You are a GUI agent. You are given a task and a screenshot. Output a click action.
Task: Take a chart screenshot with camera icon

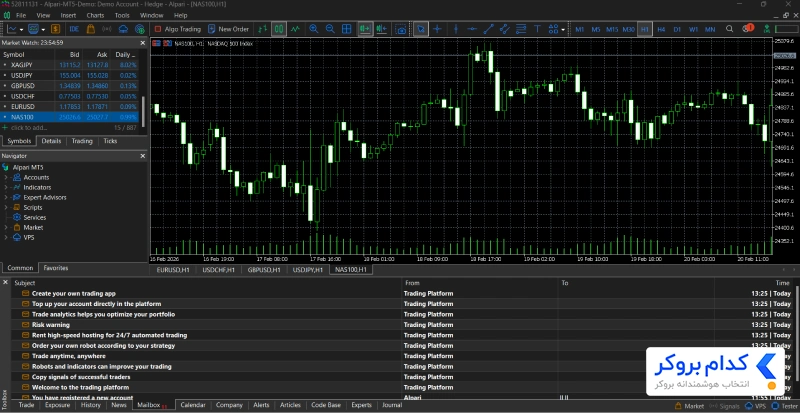[x=402, y=29]
